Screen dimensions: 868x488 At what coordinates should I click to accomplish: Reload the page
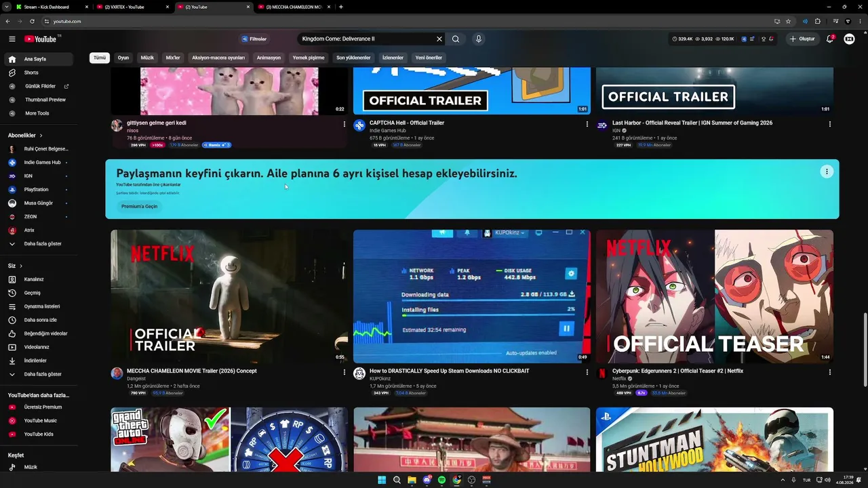[32, 21]
